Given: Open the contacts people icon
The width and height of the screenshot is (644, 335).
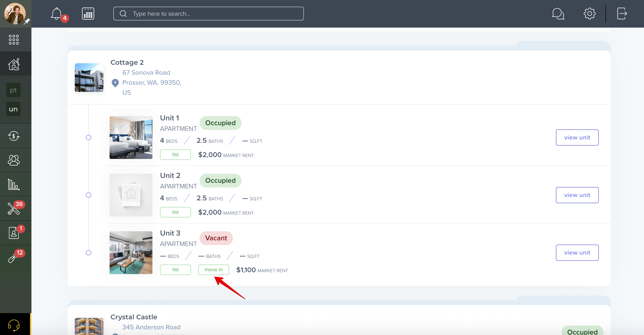Looking at the screenshot, I should [x=14, y=160].
